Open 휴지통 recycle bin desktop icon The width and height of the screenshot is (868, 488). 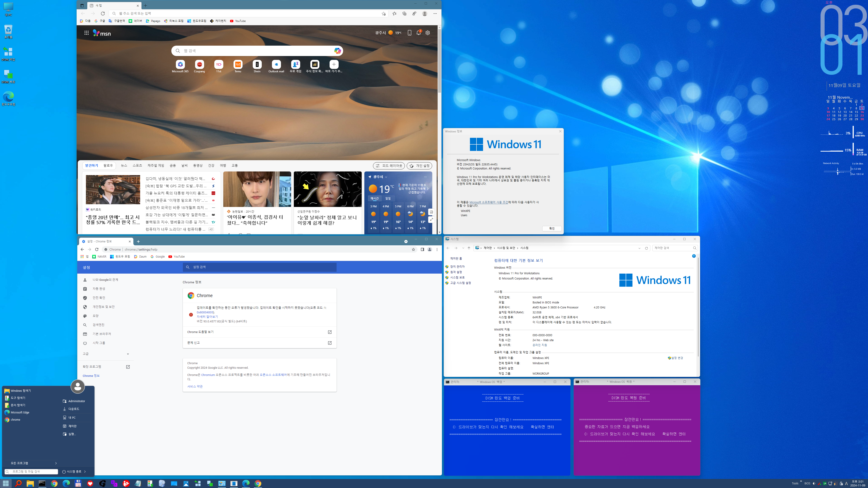point(8,31)
